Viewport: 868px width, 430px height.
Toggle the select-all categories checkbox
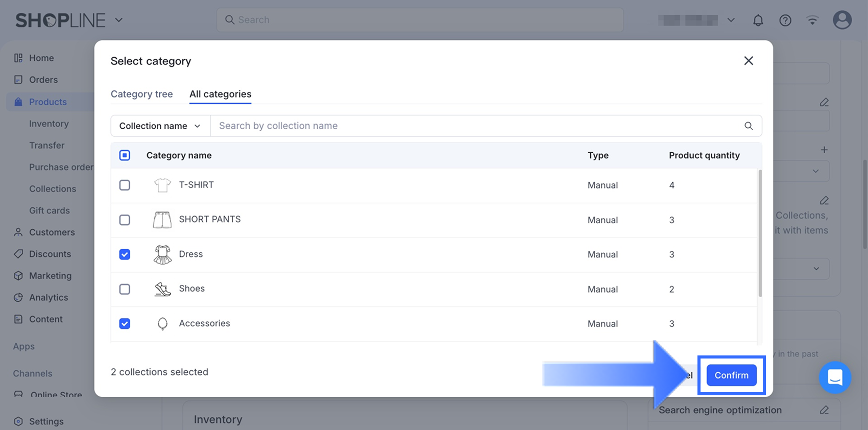pyautogui.click(x=125, y=155)
